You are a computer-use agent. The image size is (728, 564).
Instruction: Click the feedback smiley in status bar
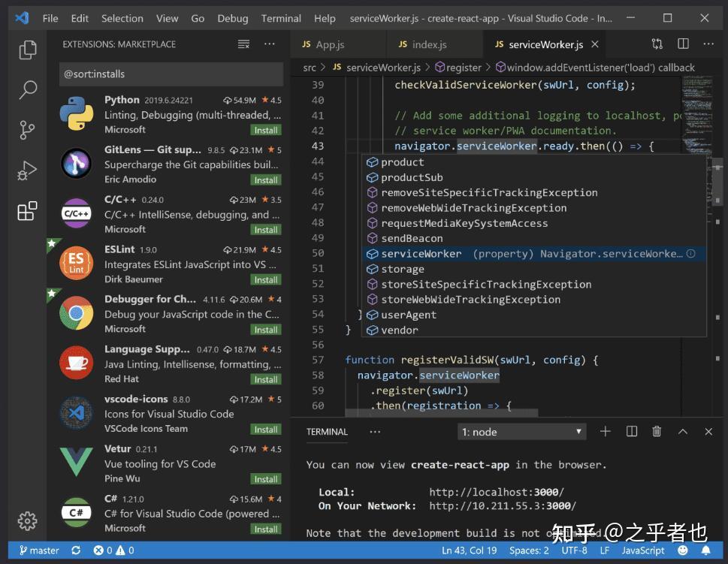point(682,550)
